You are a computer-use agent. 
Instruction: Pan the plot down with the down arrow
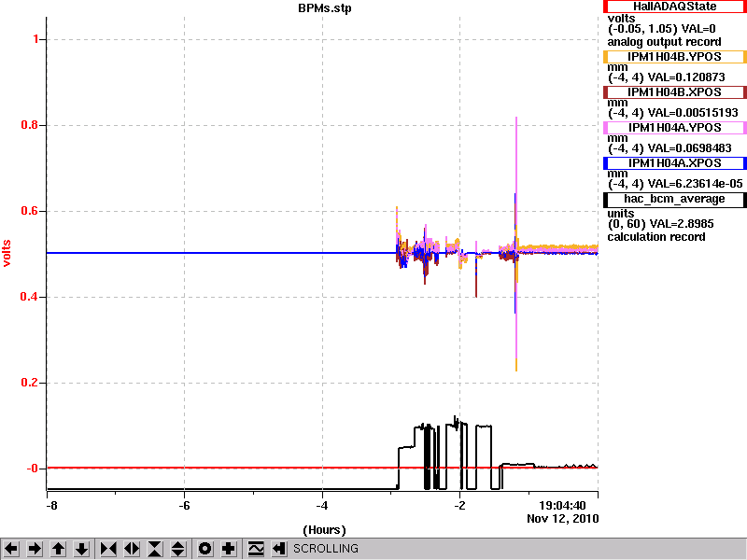click(x=82, y=549)
